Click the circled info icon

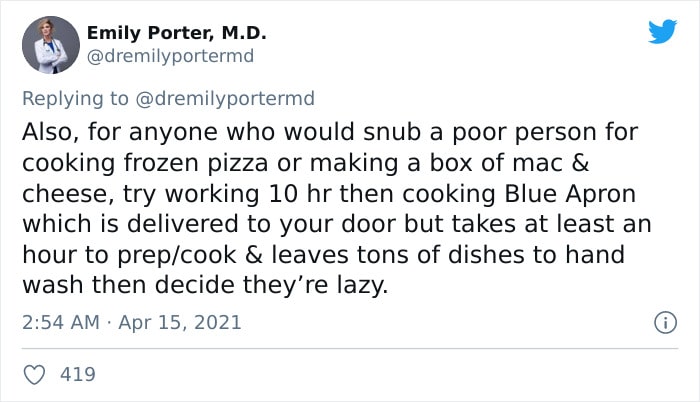666,322
